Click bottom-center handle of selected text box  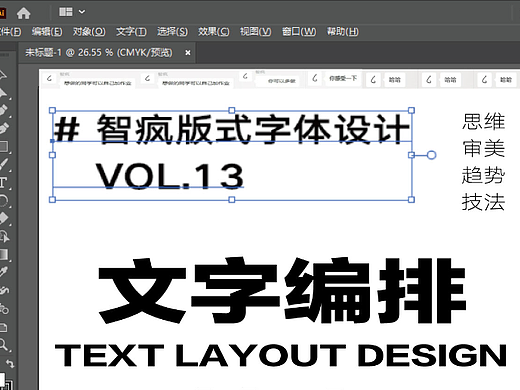[x=232, y=200]
